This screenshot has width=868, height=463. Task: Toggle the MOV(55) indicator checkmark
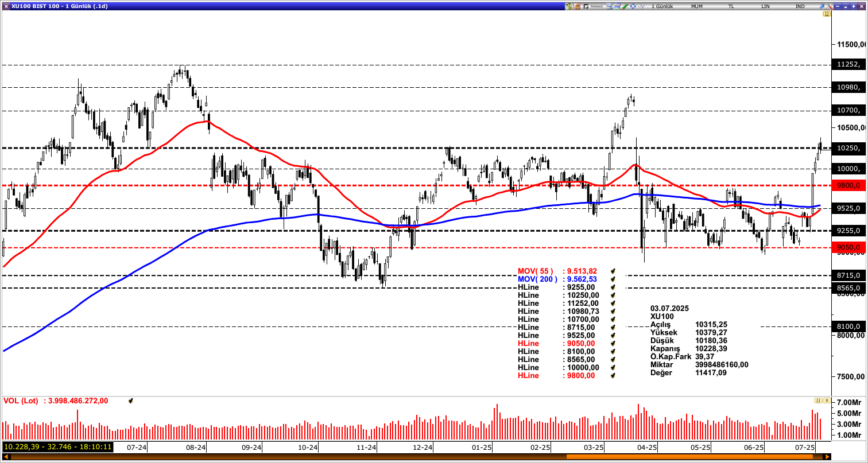tap(613, 271)
